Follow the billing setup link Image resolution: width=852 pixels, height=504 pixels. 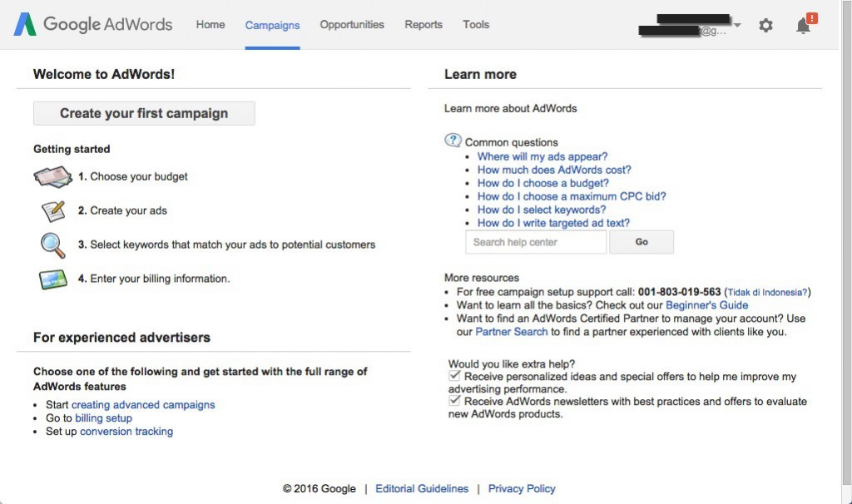point(103,418)
